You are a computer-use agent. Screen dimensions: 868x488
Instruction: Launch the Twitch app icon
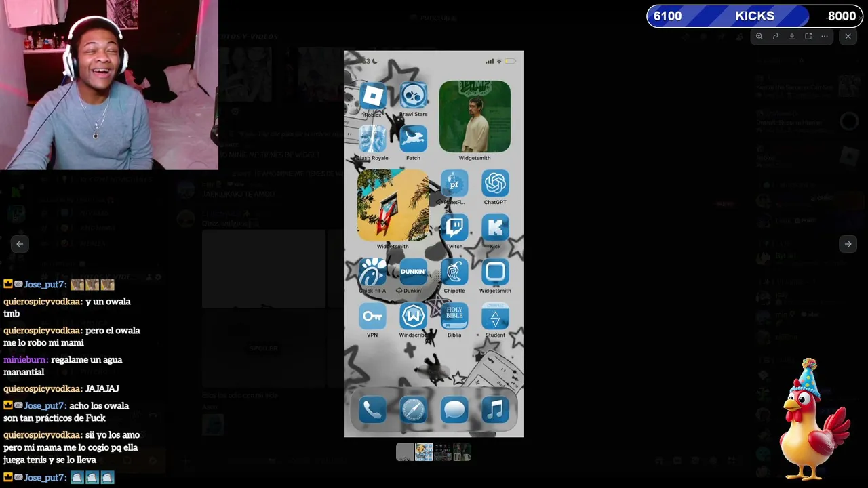click(454, 228)
